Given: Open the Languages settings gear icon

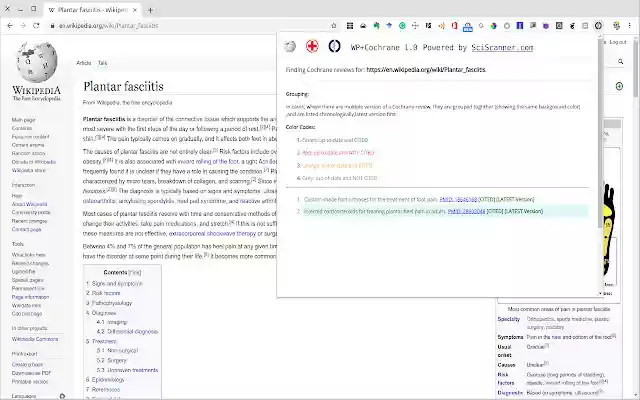Looking at the screenshot, I should pos(62,396).
